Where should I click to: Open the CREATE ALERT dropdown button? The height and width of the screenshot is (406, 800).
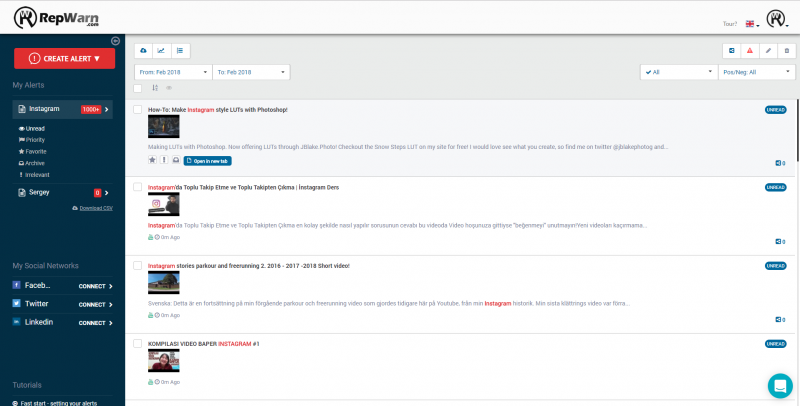click(x=64, y=59)
